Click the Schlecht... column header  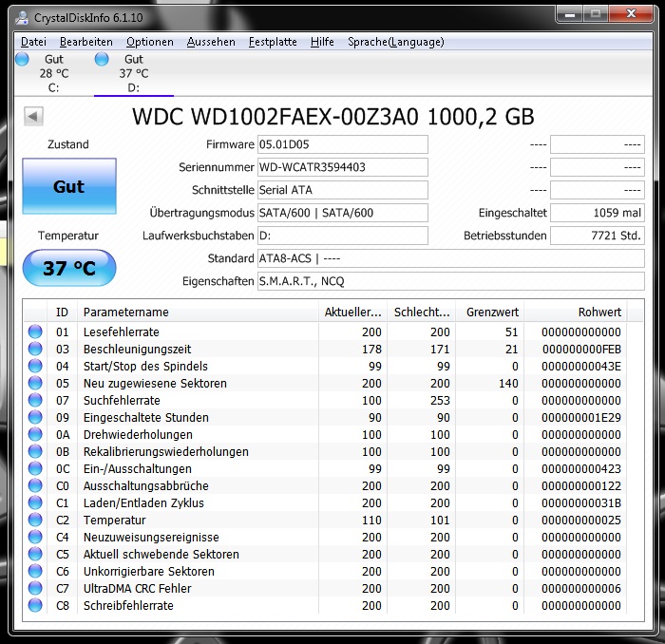[422, 313]
